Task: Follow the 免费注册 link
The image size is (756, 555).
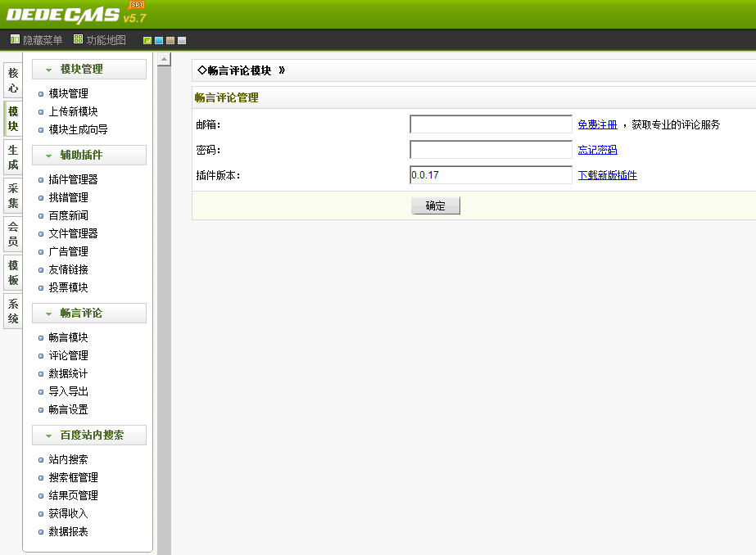Action: point(597,124)
